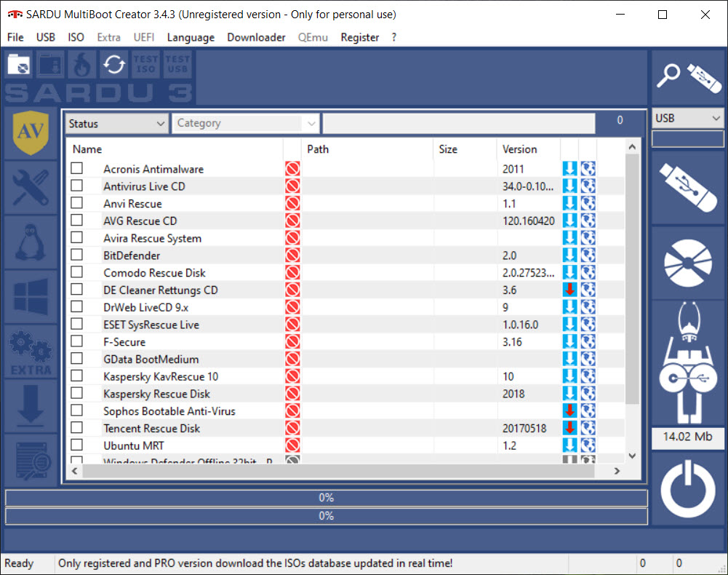Open the Windows logo category

pos(31,297)
